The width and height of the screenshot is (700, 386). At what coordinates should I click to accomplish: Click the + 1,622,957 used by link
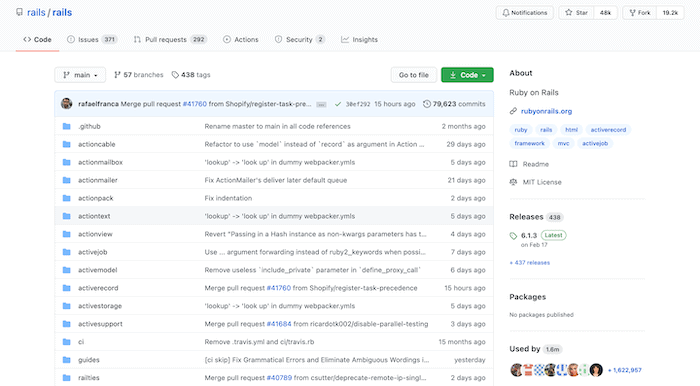625,370
